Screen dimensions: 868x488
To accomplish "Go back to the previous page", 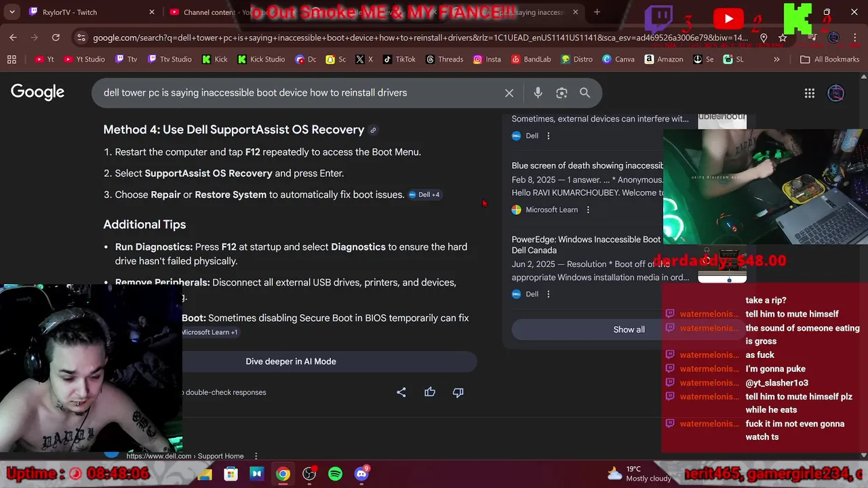I will tap(13, 38).
